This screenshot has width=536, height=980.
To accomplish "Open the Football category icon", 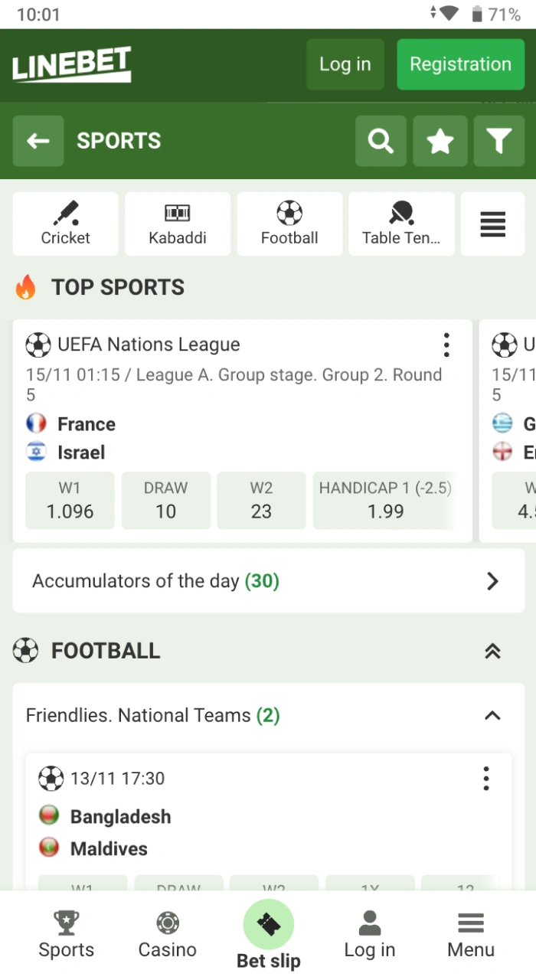I will (x=289, y=223).
